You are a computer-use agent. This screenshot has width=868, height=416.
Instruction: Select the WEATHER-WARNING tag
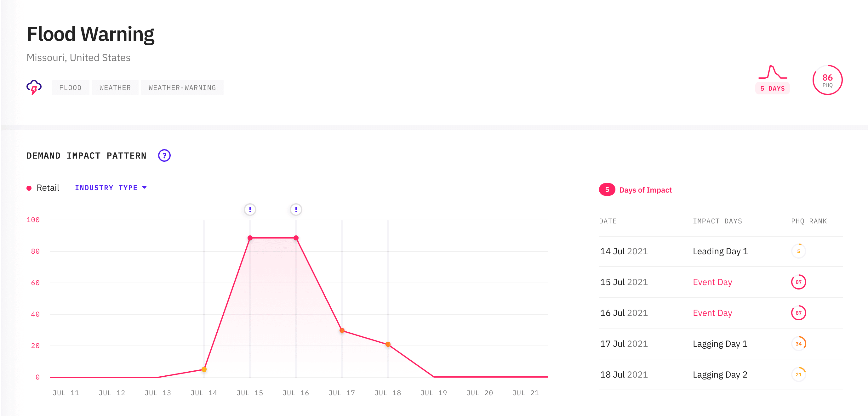(x=182, y=87)
